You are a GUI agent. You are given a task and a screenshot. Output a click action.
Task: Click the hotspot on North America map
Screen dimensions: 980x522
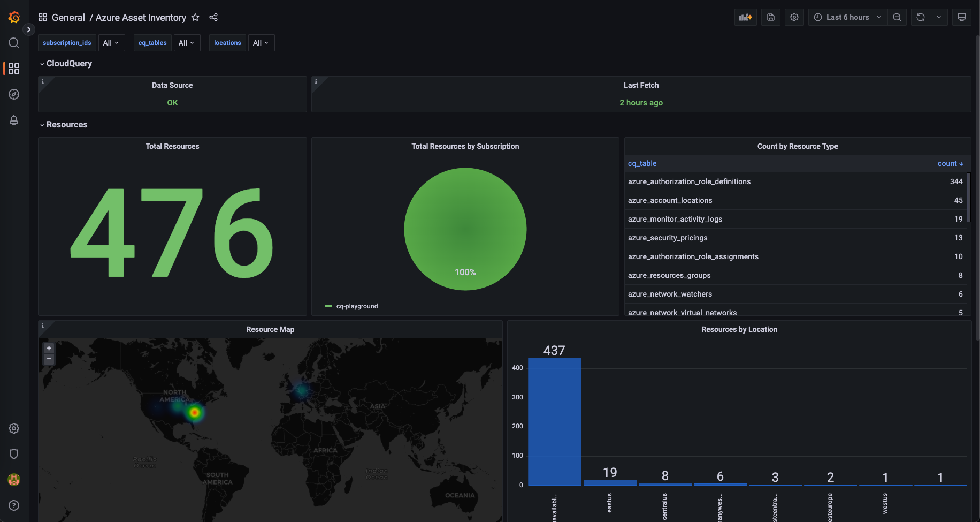click(194, 412)
